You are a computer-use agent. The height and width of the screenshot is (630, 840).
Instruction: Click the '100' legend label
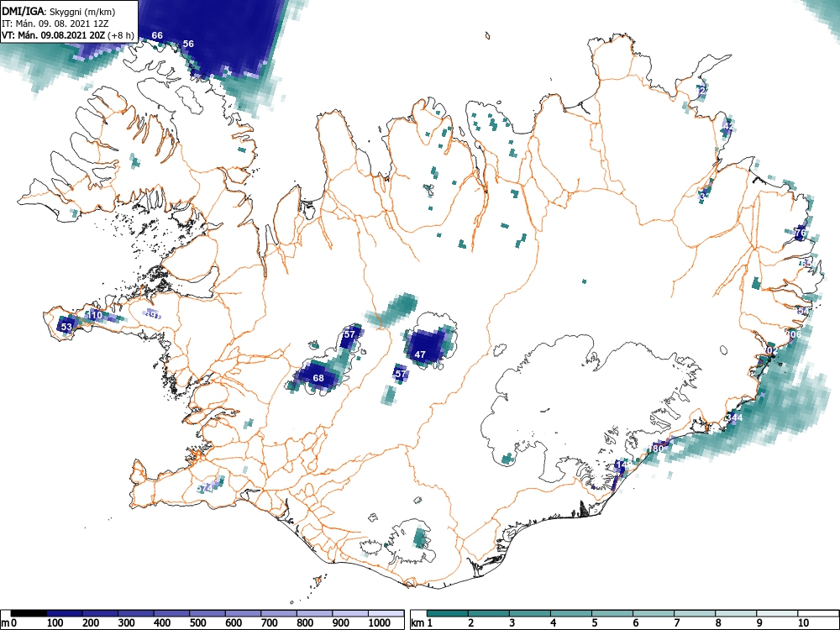tap(55, 622)
